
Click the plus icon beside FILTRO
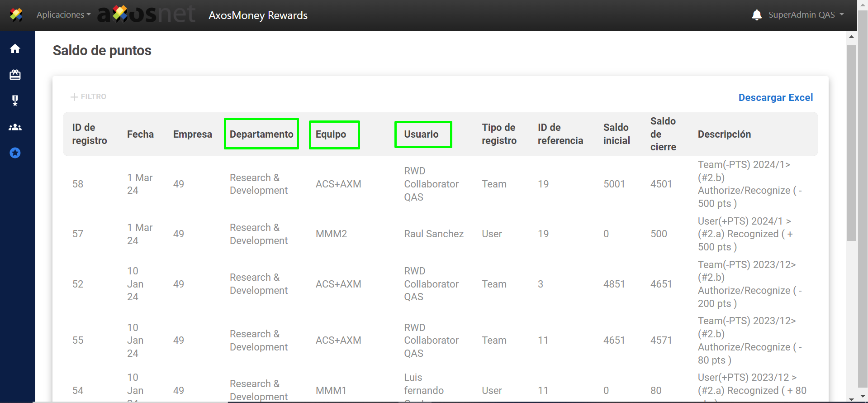tap(74, 97)
